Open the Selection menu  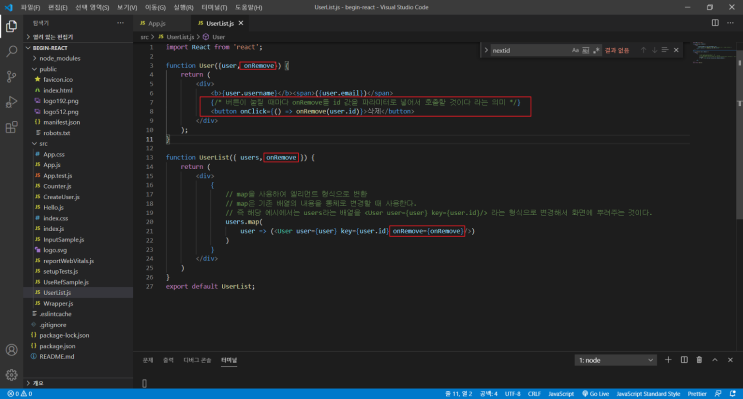92,8
